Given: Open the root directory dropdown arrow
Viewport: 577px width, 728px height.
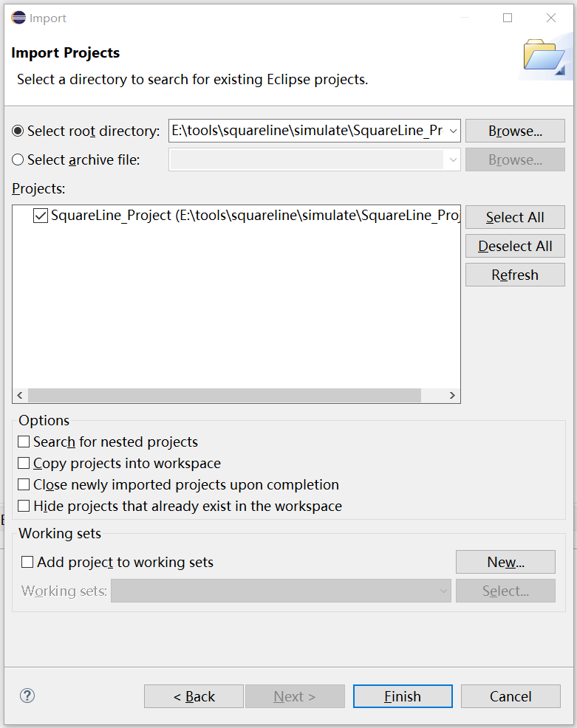Looking at the screenshot, I should click(453, 131).
